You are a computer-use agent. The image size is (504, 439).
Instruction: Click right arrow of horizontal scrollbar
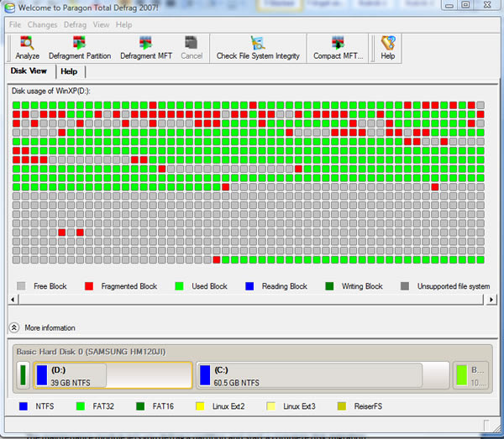(x=491, y=300)
